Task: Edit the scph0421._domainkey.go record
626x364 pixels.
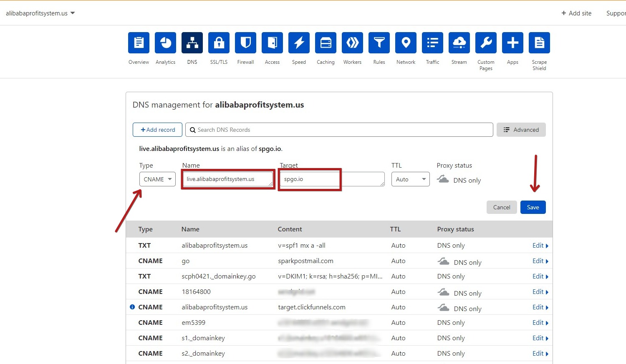Action: pos(540,276)
